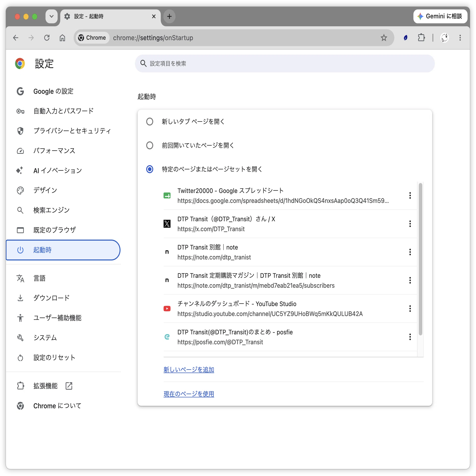This screenshot has width=476, height=476.
Task: Focus the address bar URL
Action: tap(153, 38)
